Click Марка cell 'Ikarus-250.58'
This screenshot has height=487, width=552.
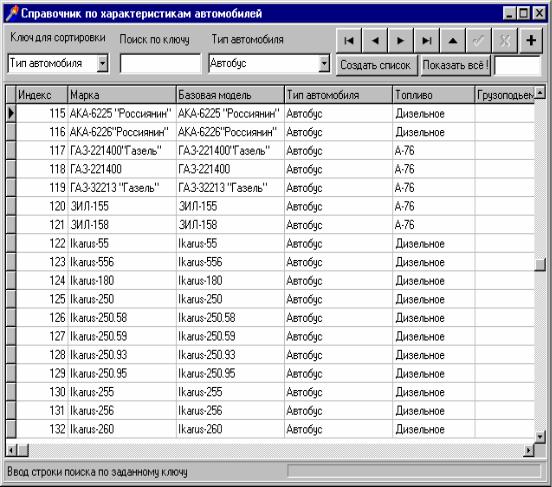[x=121, y=317]
